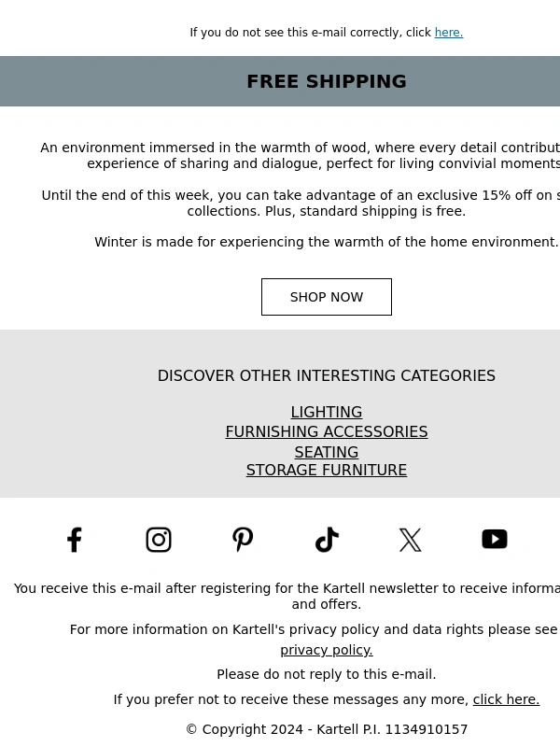The width and height of the screenshot is (560, 747).
Task: Open the LIGHTING category link
Action: tap(327, 412)
